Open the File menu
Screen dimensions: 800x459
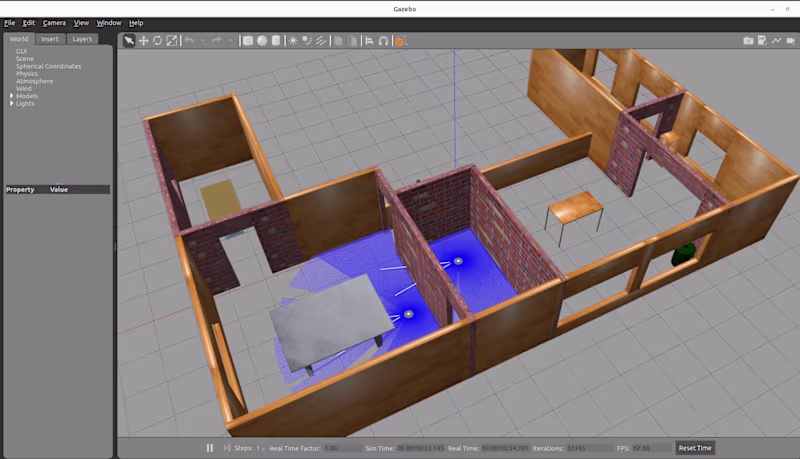click(10, 23)
